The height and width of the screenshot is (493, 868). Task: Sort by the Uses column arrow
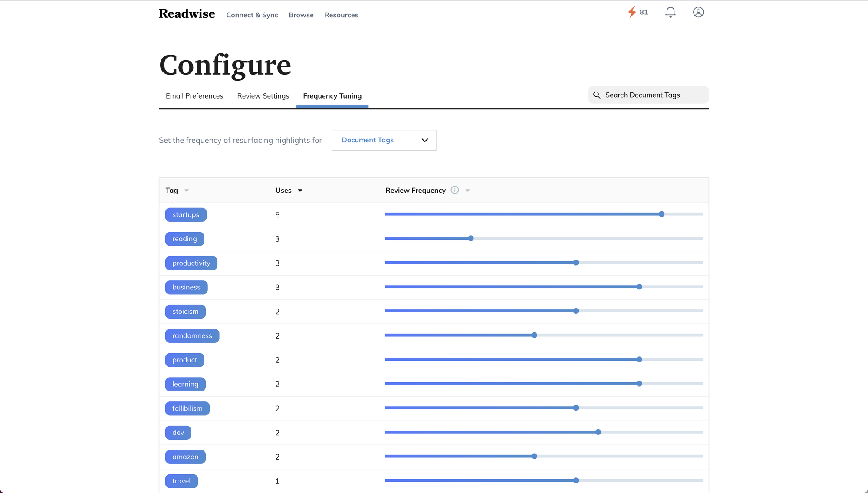click(x=300, y=191)
